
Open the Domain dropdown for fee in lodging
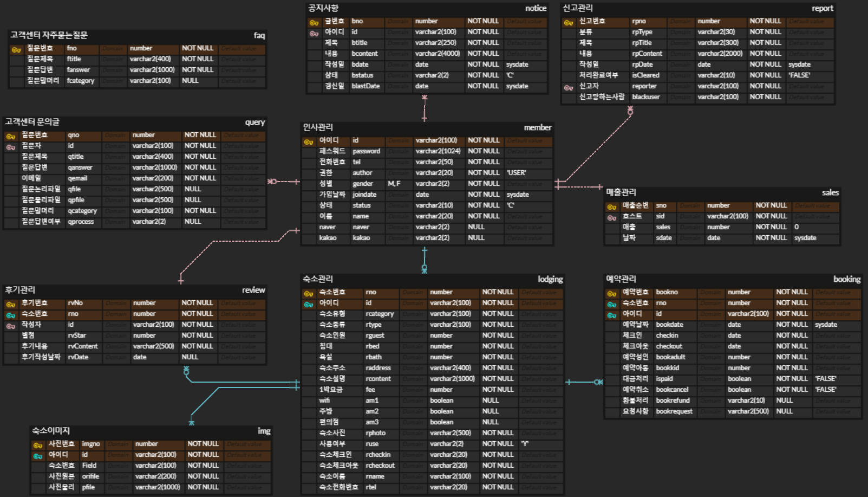click(413, 389)
